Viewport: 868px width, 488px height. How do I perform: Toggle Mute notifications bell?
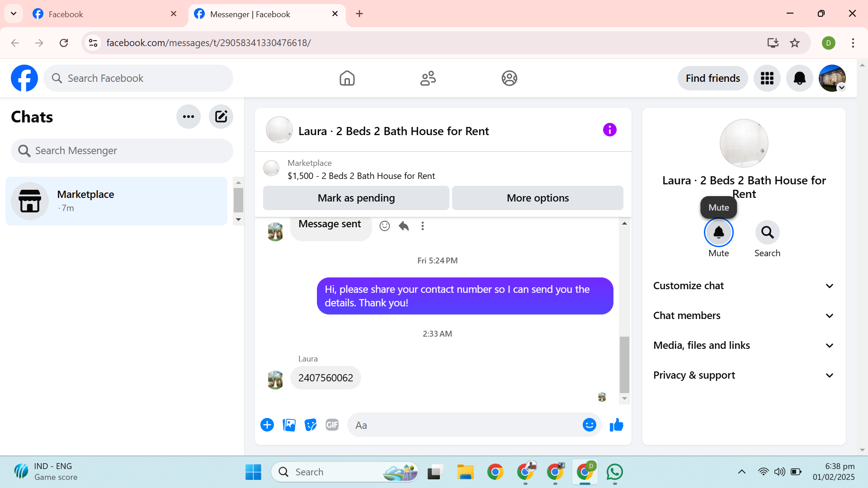coord(718,232)
